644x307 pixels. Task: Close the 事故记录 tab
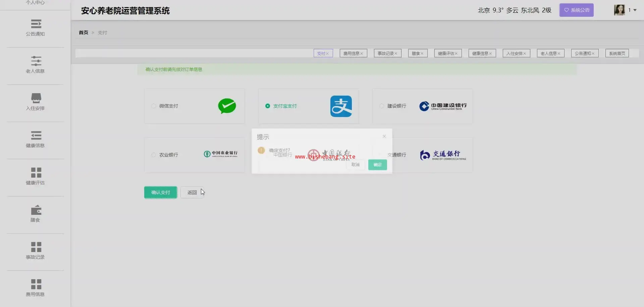click(396, 54)
